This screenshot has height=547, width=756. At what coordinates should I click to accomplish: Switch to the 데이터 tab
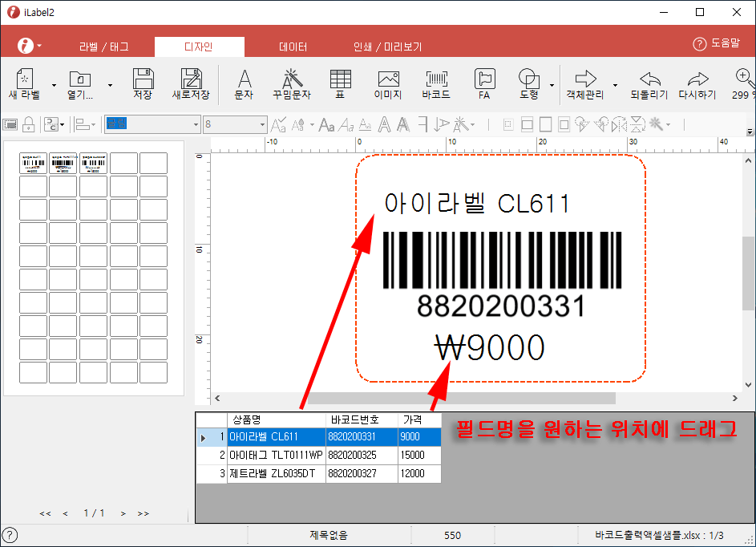pyautogui.click(x=293, y=47)
